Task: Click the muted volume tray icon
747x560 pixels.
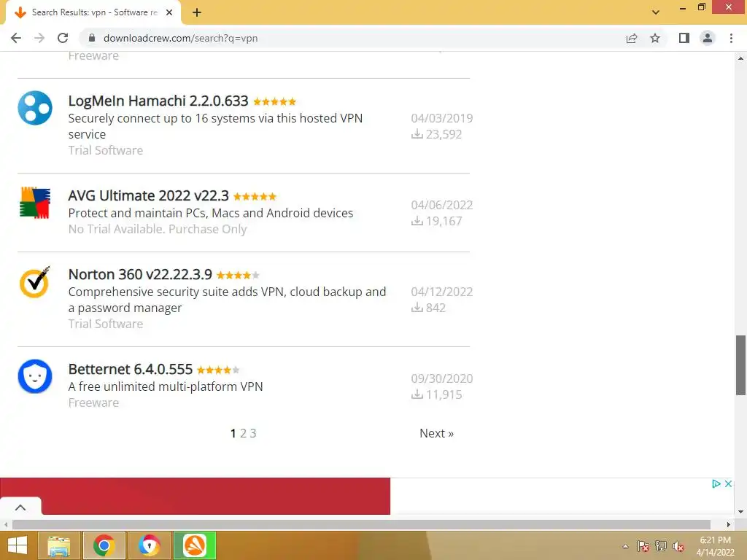Action: tap(678, 546)
